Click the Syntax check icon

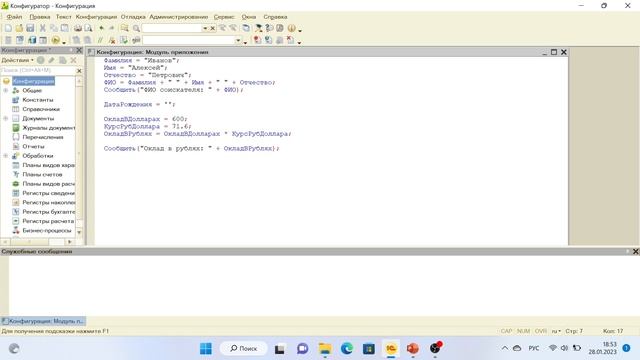[124, 40]
